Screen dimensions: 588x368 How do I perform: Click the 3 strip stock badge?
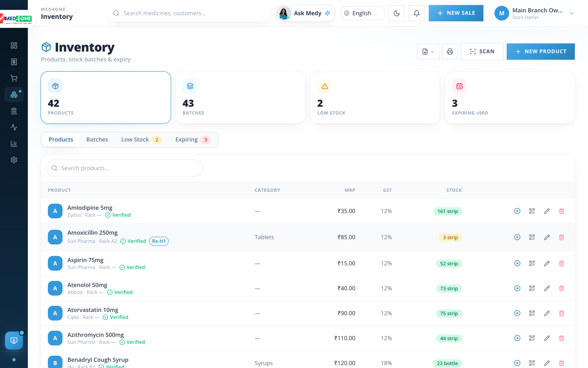click(450, 237)
